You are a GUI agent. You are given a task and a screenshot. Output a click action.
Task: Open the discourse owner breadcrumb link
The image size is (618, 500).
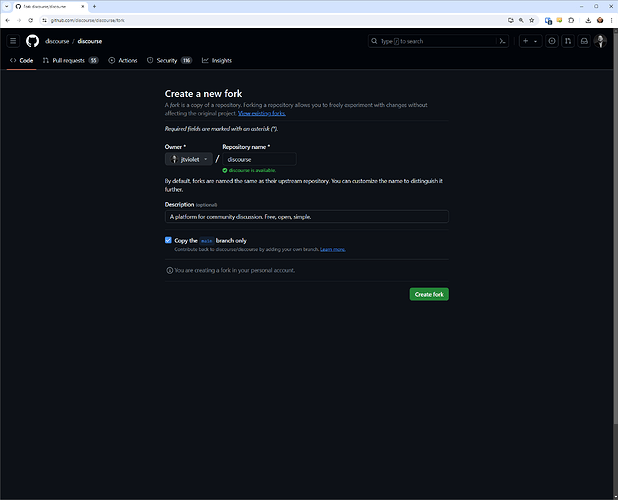point(57,41)
